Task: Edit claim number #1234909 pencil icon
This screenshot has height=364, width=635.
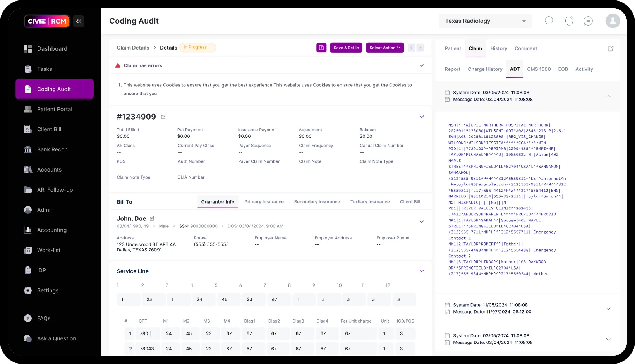Action: coord(163,117)
